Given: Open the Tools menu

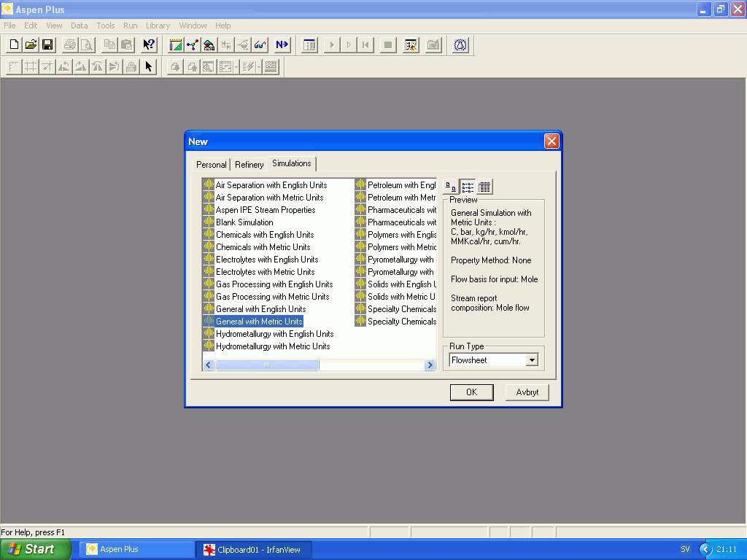Looking at the screenshot, I should point(105,26).
